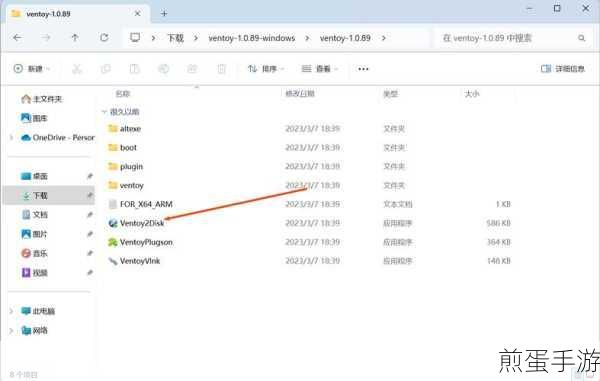The width and height of the screenshot is (600, 381).
Task: Click the Paste clipboard icon
Action: coord(134,69)
